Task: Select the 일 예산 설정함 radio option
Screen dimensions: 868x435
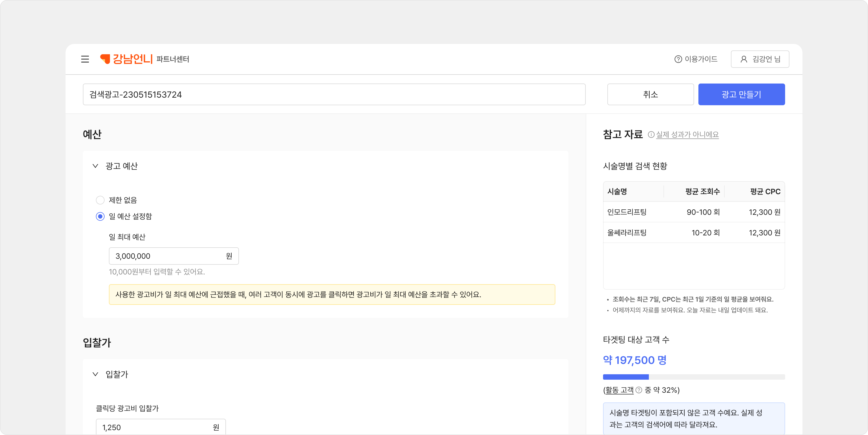Action: [100, 216]
